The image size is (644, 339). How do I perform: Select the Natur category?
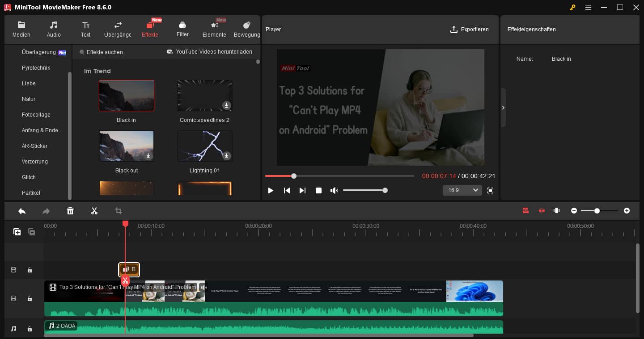point(29,99)
